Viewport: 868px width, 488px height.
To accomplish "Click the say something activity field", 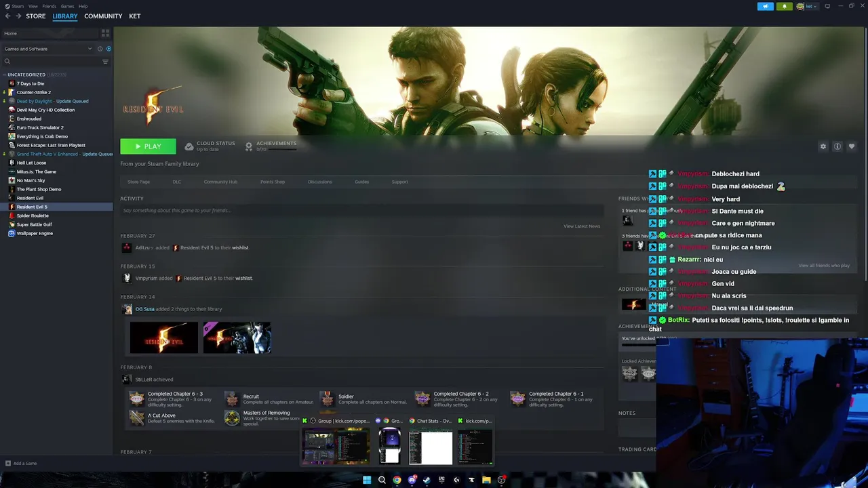I will 361,211.
